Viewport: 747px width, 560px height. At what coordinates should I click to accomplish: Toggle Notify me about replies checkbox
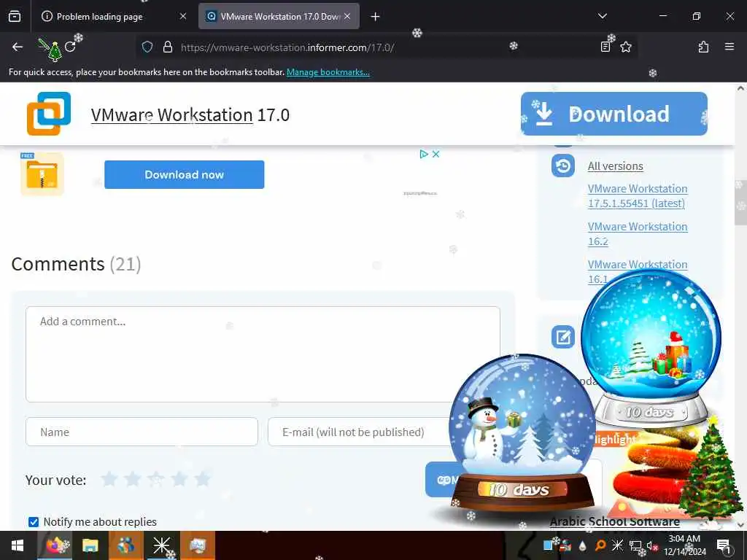(34, 522)
